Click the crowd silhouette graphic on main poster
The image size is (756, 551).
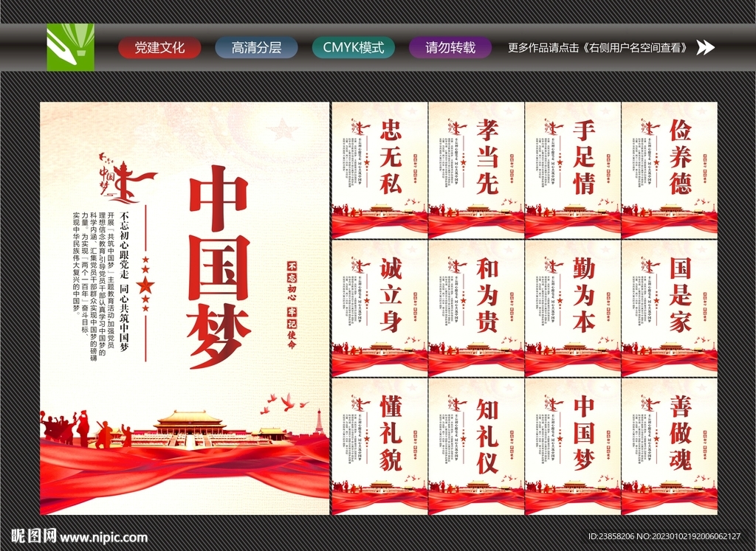81,428
